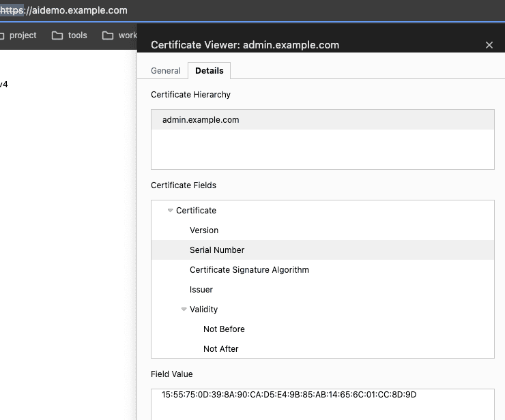Select admin.example.com in Certificate Hierarchy
Viewport: 505px width, 420px height.
201,120
